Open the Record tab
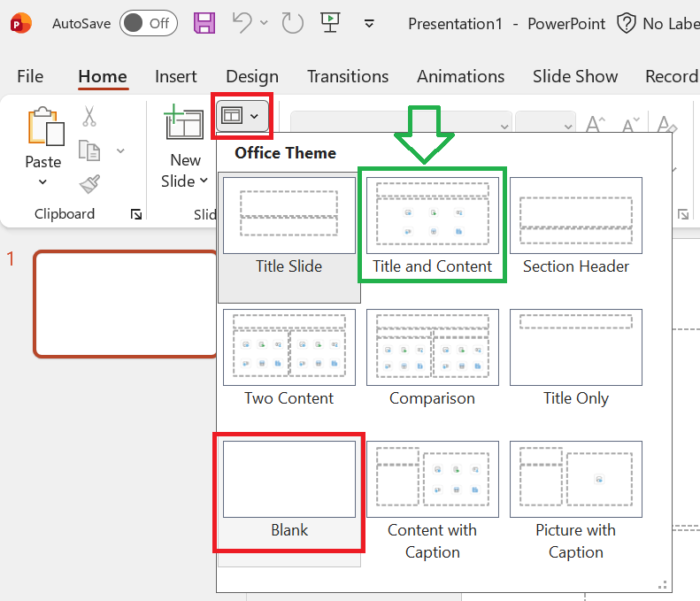This screenshot has width=700, height=601. coord(672,76)
